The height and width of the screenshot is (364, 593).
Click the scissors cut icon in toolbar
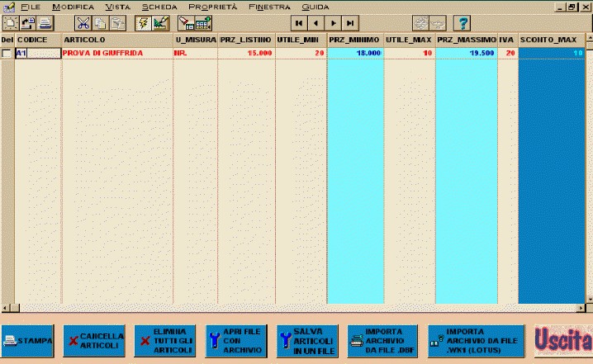click(83, 23)
